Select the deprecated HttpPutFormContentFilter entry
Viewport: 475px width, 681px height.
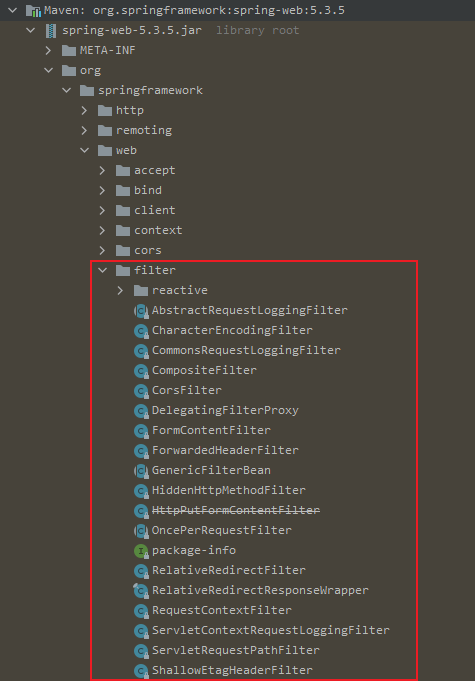pos(236,510)
